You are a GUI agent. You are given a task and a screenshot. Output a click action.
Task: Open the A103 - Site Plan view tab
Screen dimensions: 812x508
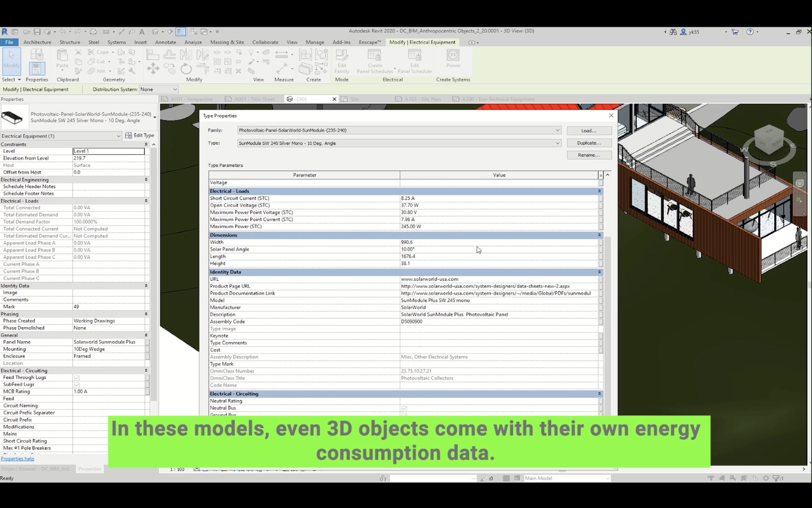click(x=418, y=99)
